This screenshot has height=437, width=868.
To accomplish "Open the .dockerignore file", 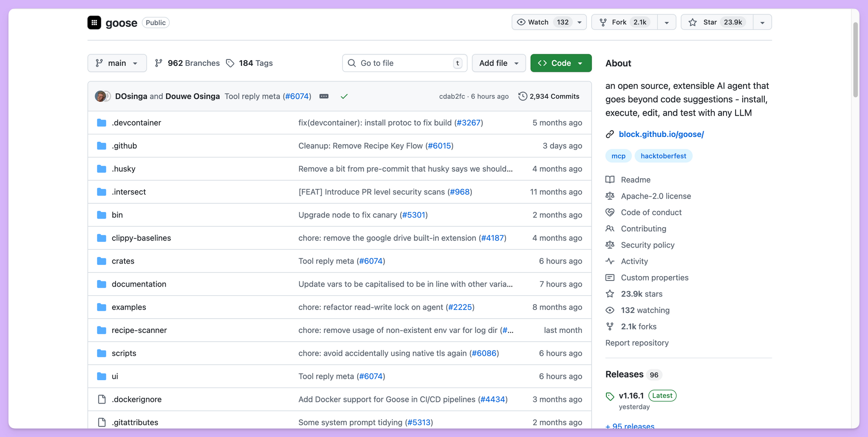I will click(x=136, y=399).
